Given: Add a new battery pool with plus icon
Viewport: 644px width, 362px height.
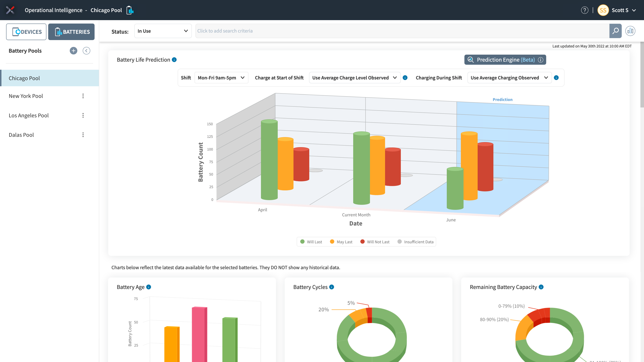Looking at the screenshot, I should [73, 51].
